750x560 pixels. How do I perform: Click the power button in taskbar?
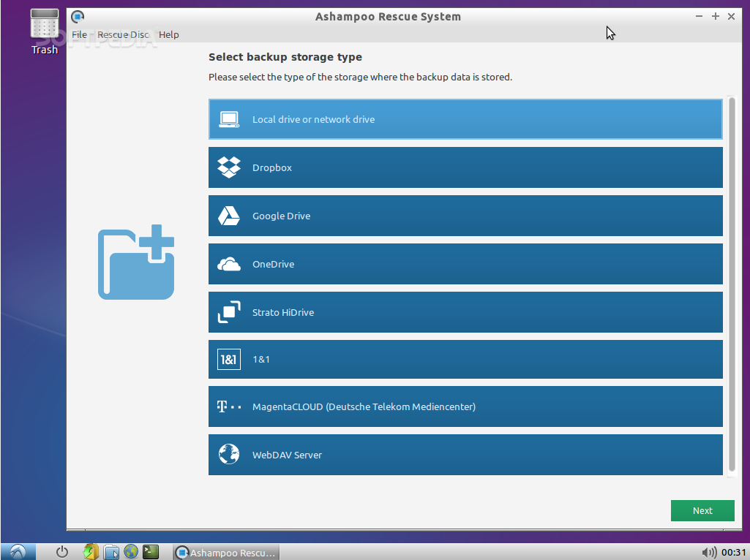click(x=61, y=552)
